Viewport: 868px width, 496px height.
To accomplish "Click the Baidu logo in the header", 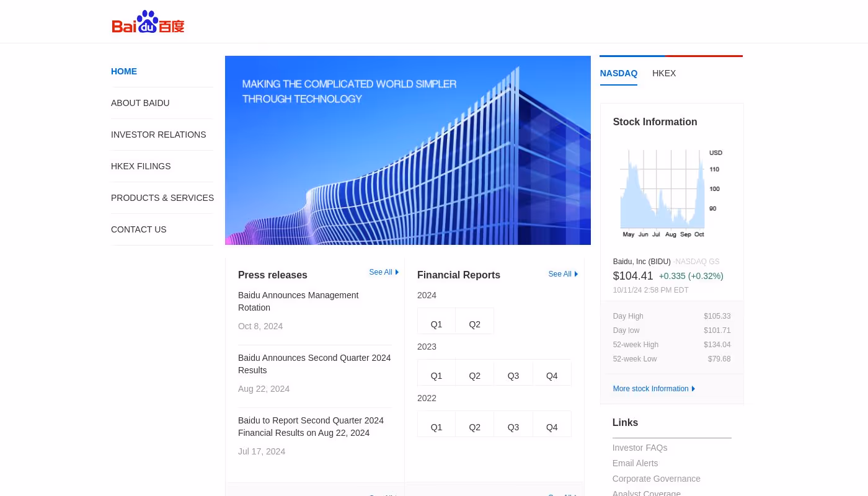I will coord(148,22).
